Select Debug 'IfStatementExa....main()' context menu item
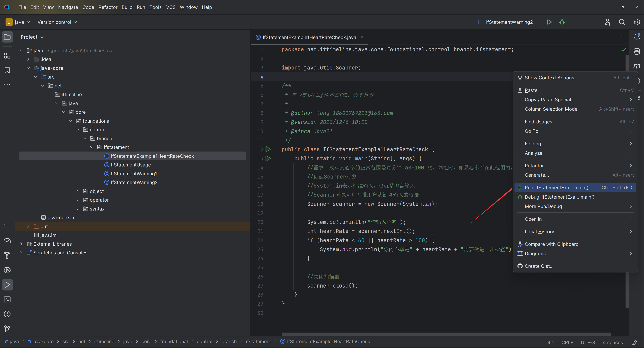 click(x=575, y=197)
